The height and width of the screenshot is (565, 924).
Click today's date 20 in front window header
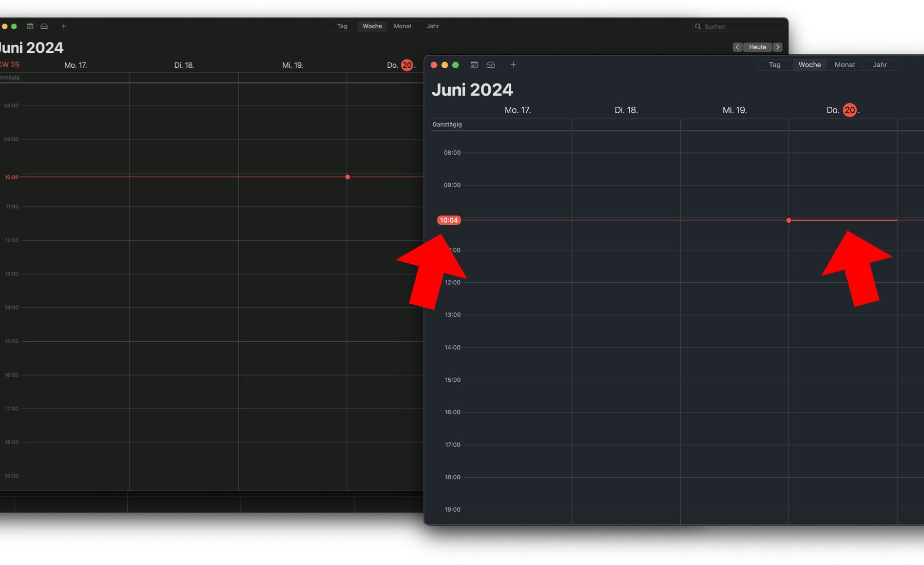tap(850, 110)
